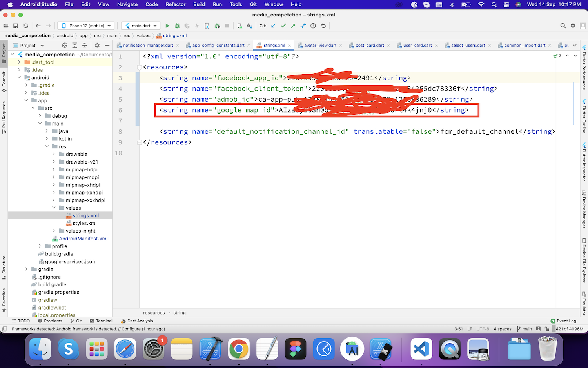Click main Git branch in status bar
This screenshot has height=368, width=588.
click(x=524, y=329)
